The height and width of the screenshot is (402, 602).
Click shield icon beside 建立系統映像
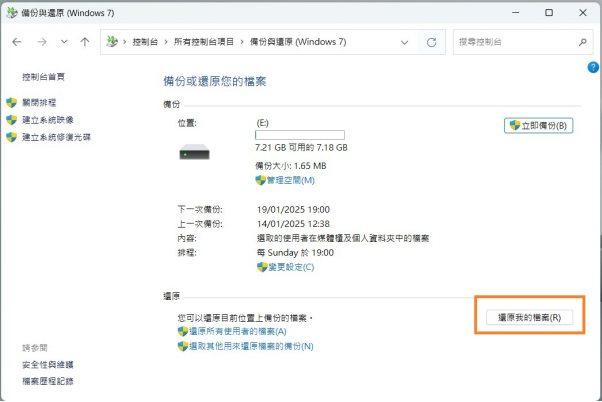pyautogui.click(x=12, y=120)
